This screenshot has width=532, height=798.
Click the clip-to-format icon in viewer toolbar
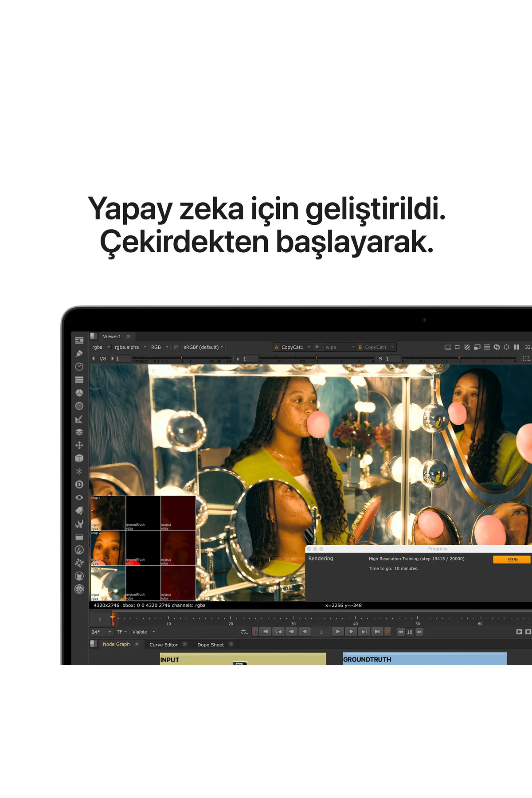click(x=448, y=347)
